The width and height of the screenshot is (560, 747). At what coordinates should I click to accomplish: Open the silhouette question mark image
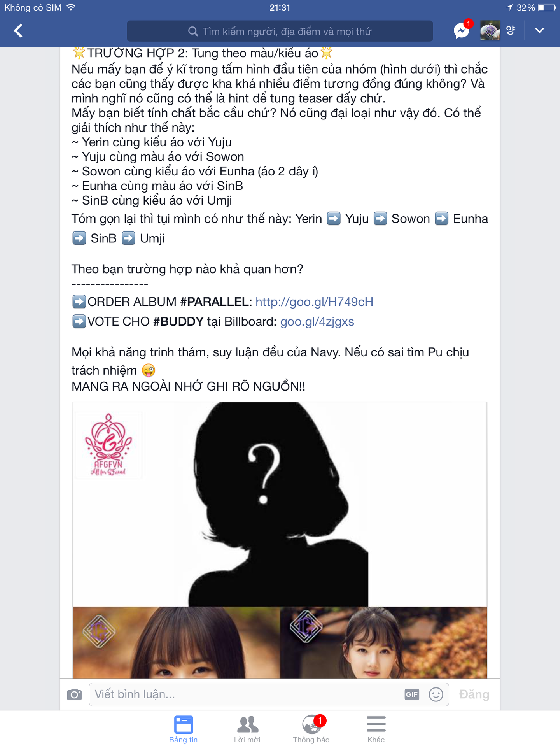coord(280,504)
